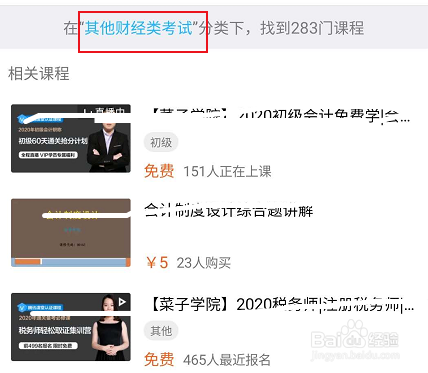This screenshot has width=428, height=373.
Task: Click the 相关课程 section heading
Action: coord(39,73)
